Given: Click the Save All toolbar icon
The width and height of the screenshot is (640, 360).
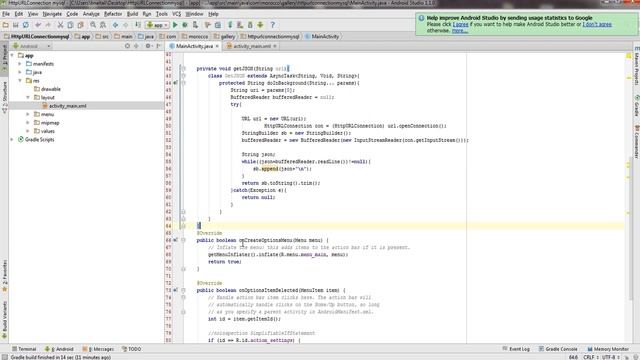Looking at the screenshot, I should tap(16, 25).
